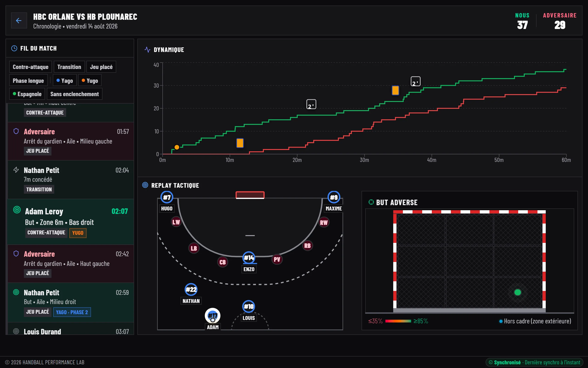This screenshot has width=588, height=368.
Task: Open the Nathan Petit 7m concédé event
Action: coord(71,180)
